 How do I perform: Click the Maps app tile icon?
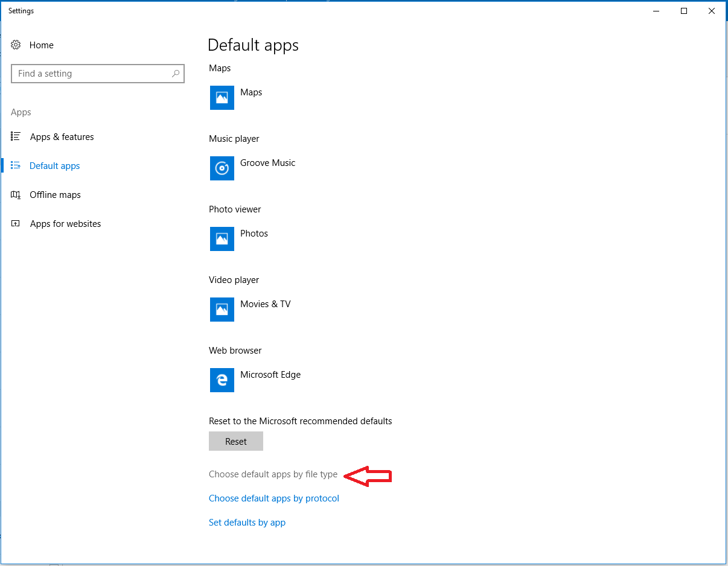pyautogui.click(x=222, y=98)
